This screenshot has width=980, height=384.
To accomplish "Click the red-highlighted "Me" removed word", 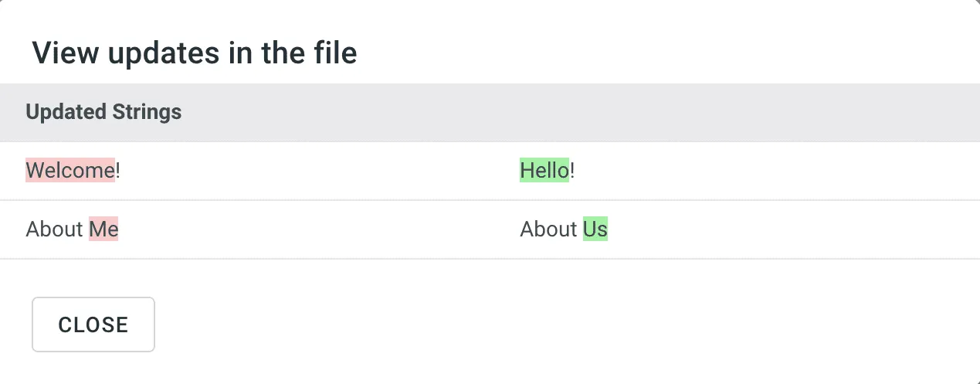I will pyautogui.click(x=103, y=229).
